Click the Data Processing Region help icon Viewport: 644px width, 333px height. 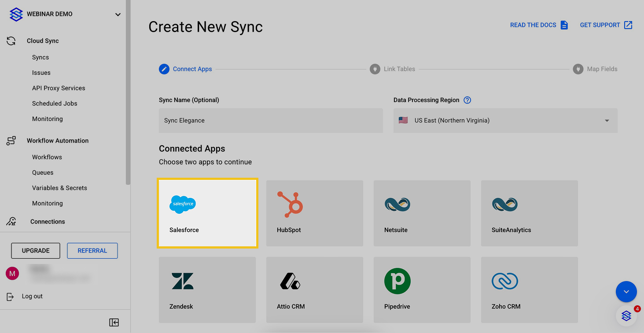pyautogui.click(x=467, y=100)
